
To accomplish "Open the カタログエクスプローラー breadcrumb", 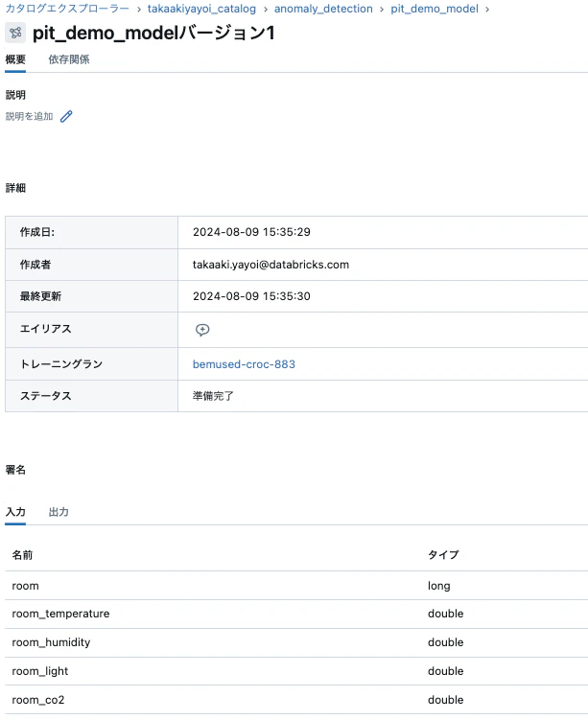I will (67, 9).
